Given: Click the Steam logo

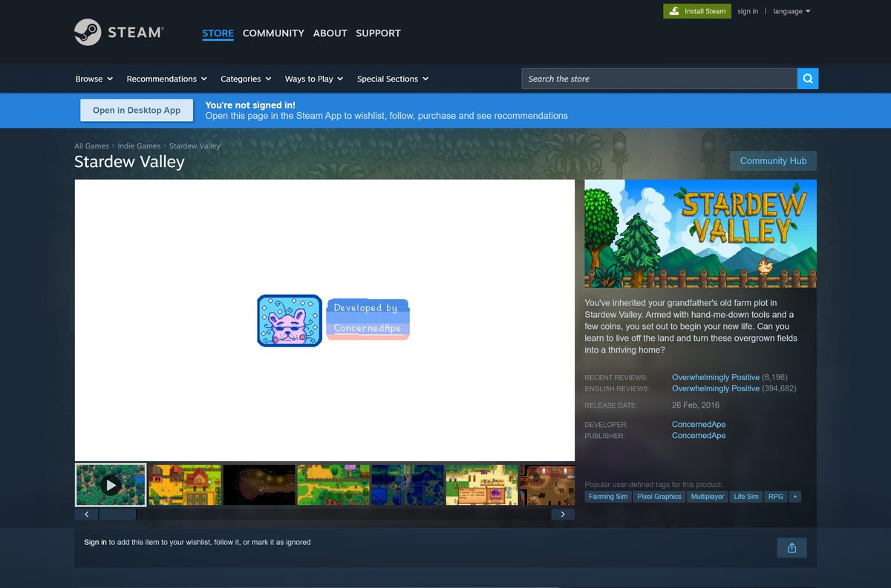Looking at the screenshot, I should (118, 33).
